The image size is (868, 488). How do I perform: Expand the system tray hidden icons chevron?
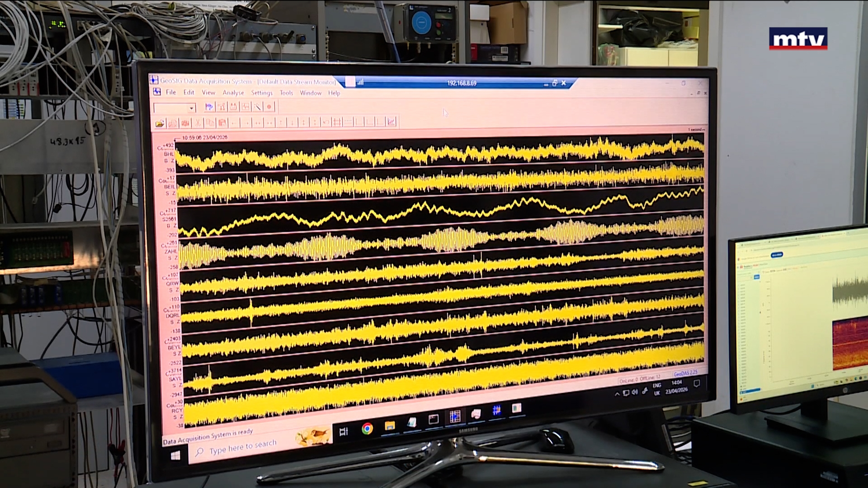pyautogui.click(x=617, y=394)
